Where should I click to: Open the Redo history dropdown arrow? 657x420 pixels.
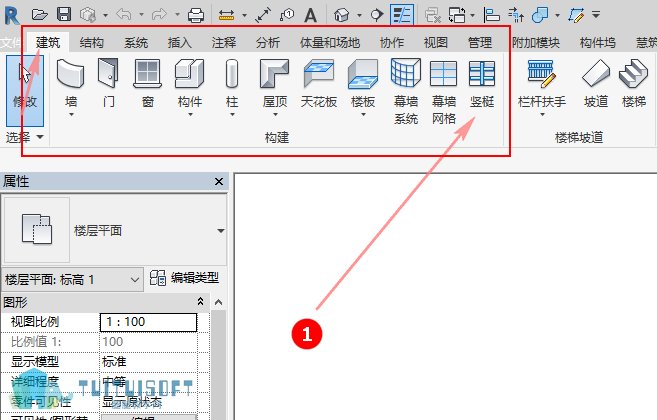[x=177, y=15]
